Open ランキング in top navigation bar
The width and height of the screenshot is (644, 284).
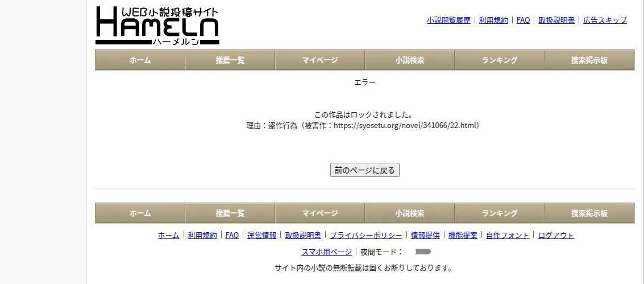click(500, 60)
